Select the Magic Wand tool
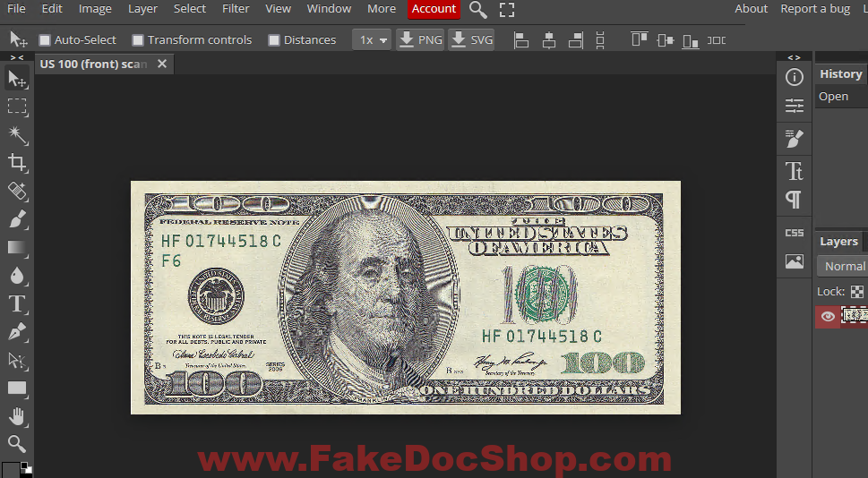This screenshot has width=868, height=478. coord(17,134)
